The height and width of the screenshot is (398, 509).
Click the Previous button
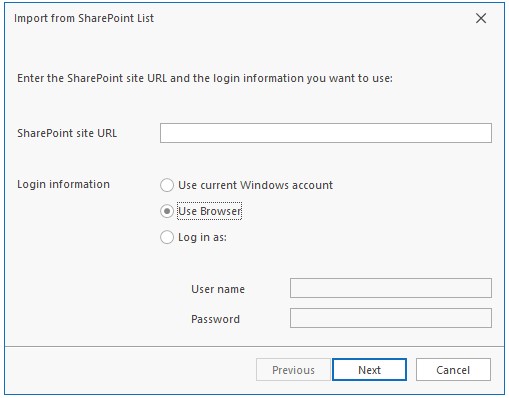pos(293,370)
